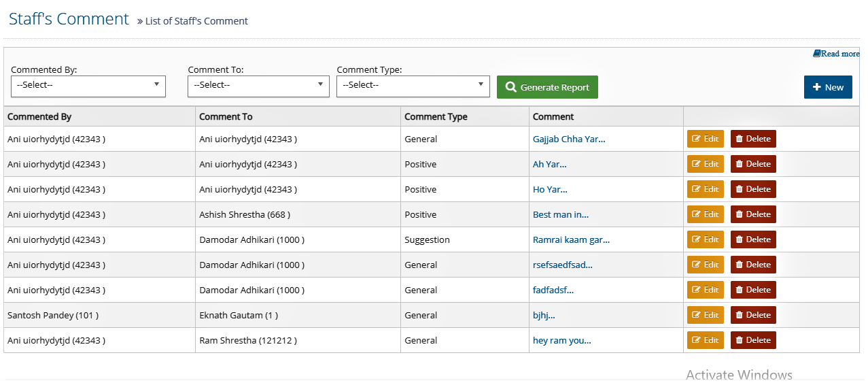
Task: Open the 'Gajjab Chha Yar...' comment link
Action: coord(569,139)
